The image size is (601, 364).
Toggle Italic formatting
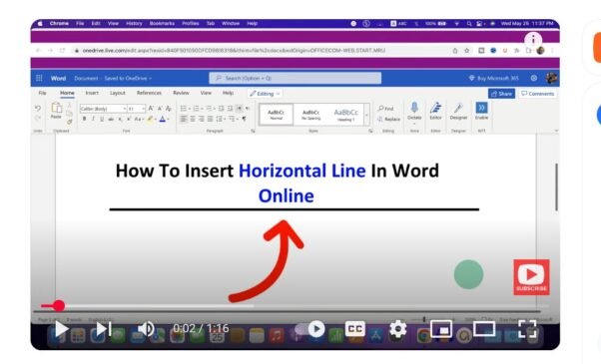93,119
